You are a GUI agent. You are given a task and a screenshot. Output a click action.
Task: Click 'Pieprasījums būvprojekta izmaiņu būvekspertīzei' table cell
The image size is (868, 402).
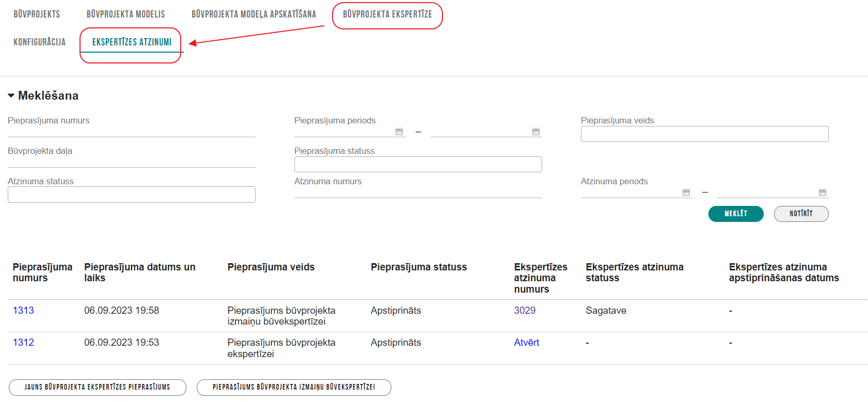coord(281,316)
